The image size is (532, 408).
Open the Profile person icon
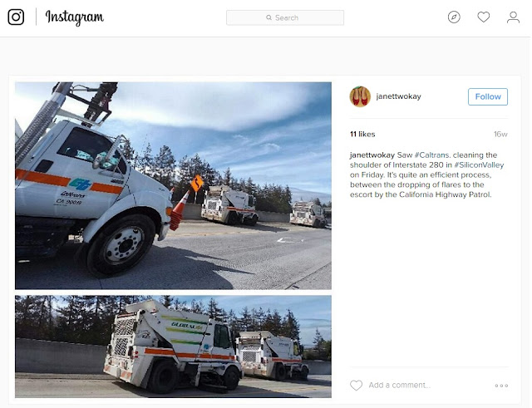(x=513, y=17)
